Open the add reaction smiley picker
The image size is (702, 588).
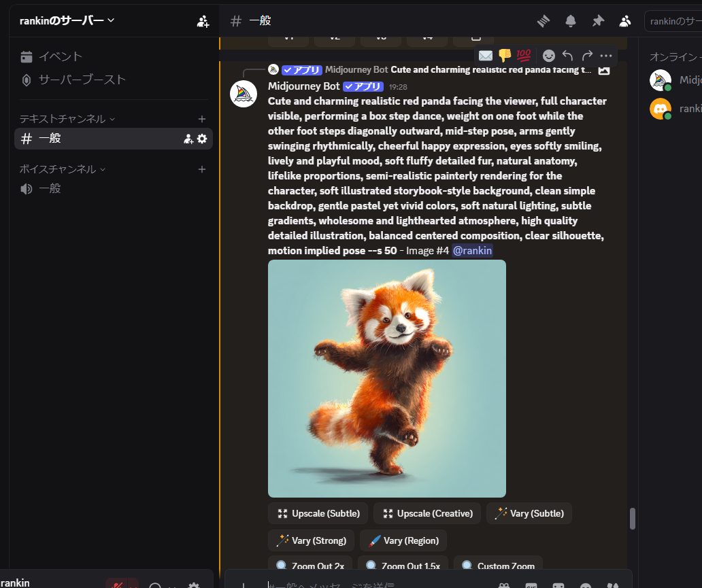[549, 56]
